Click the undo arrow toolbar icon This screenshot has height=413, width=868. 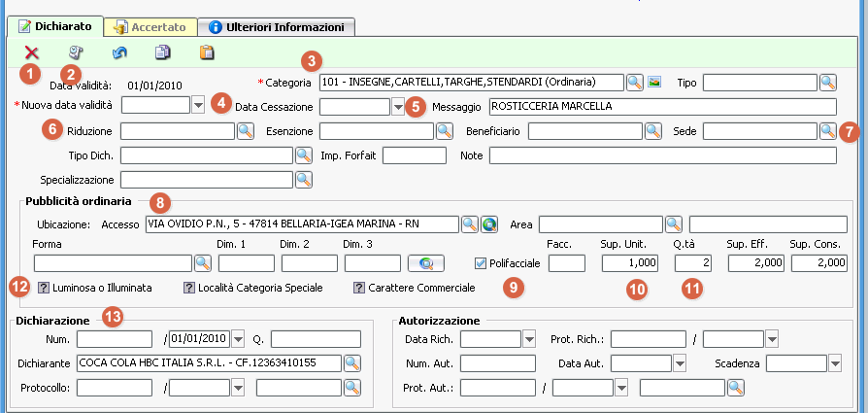(x=118, y=52)
